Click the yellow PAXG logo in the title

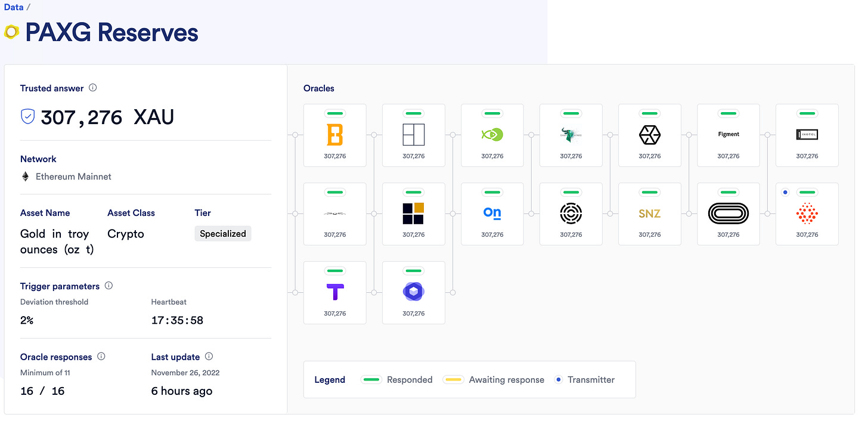coord(12,32)
